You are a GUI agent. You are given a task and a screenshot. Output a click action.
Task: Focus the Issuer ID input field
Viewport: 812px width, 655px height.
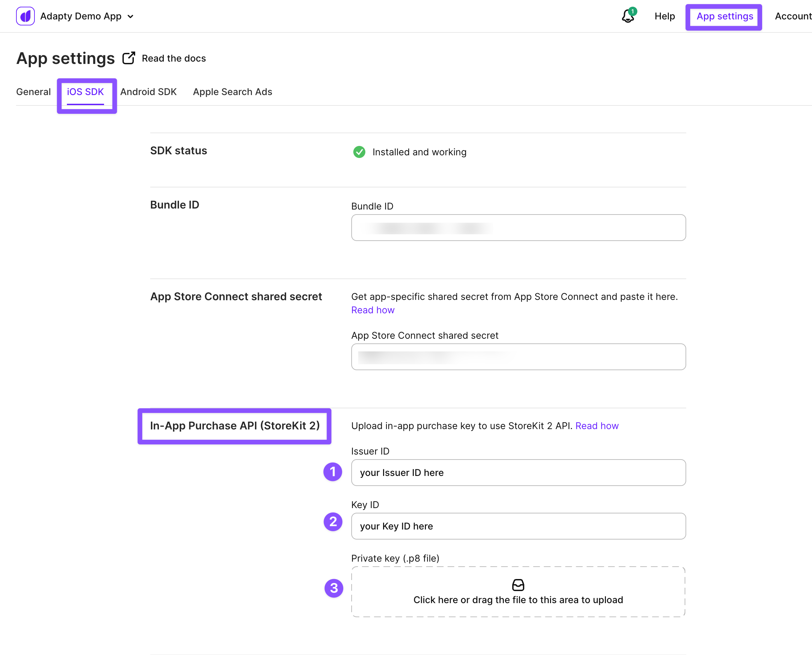click(518, 472)
